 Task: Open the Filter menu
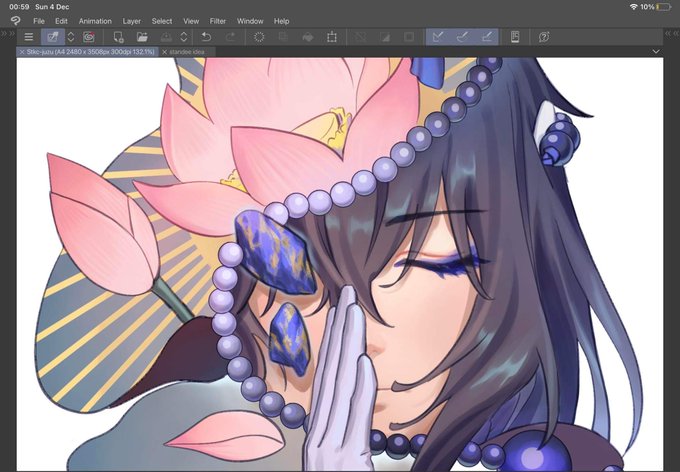(x=218, y=21)
